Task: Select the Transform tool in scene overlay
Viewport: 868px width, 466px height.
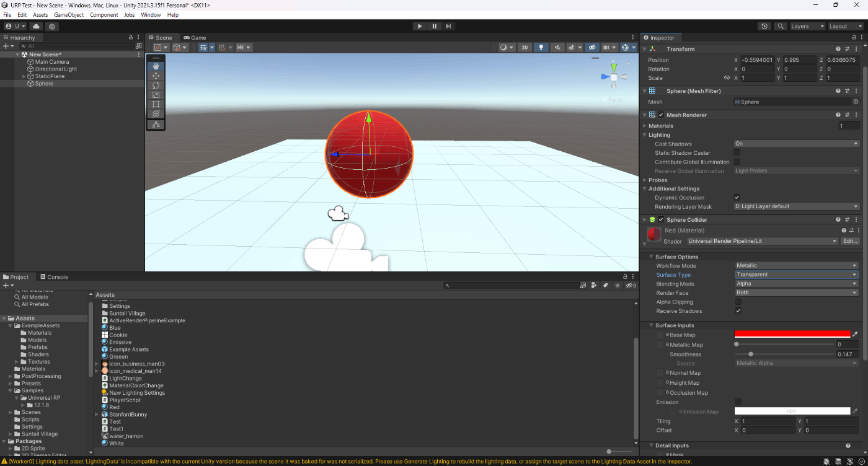Action: [x=156, y=114]
